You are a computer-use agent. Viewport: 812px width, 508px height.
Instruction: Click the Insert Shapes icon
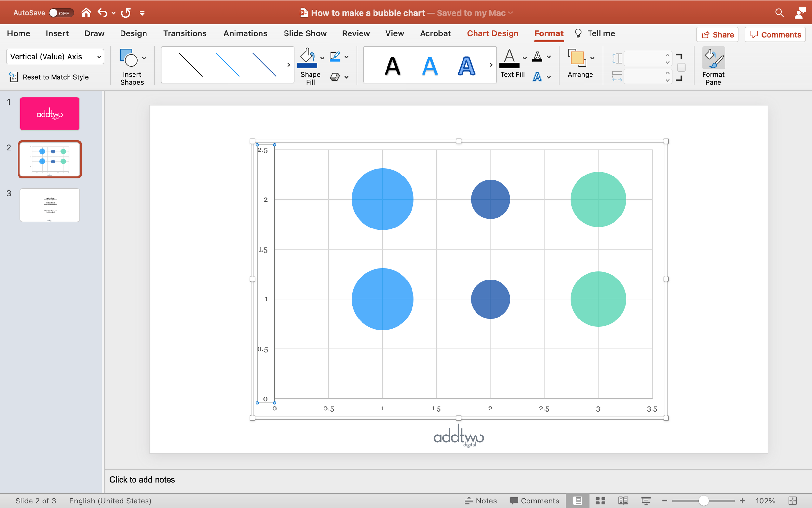pos(129,58)
